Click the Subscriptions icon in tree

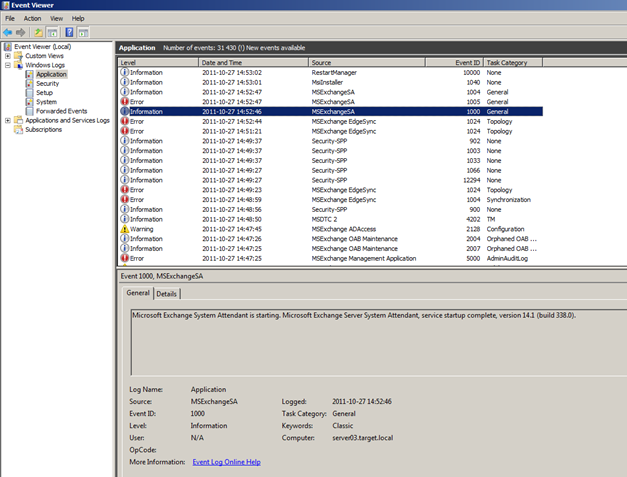pos(18,130)
